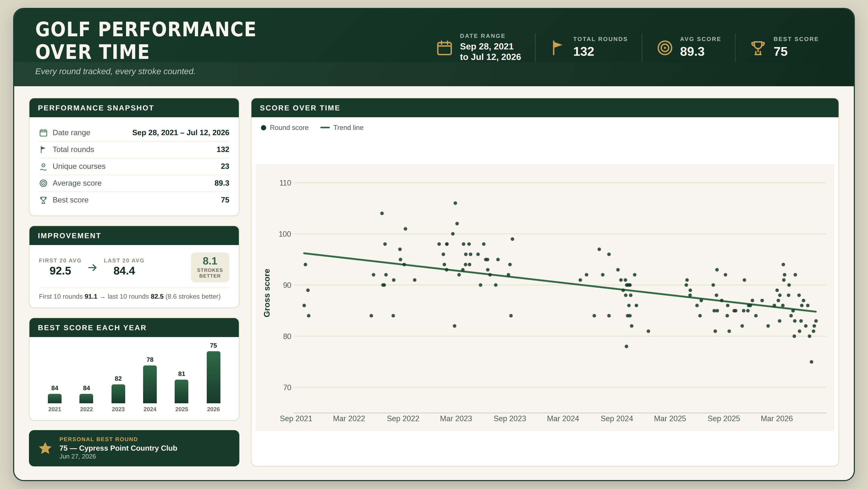Click the First 10 rounds comparison line
The height and width of the screenshot is (489, 868).
(x=130, y=297)
